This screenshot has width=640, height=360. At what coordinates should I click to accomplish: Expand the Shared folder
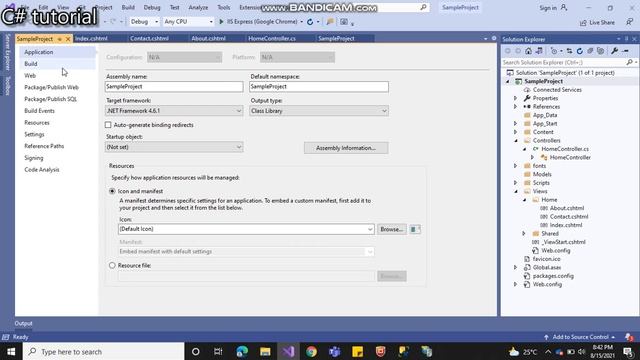click(524, 233)
